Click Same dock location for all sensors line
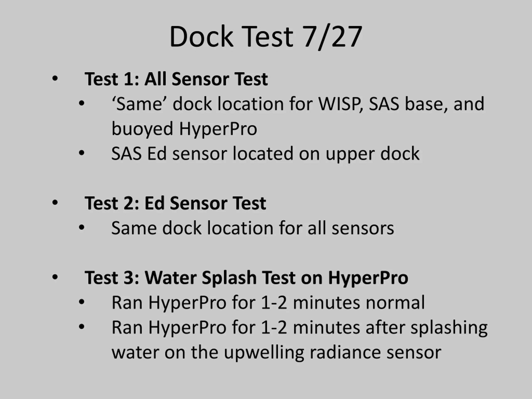 tap(252, 228)
